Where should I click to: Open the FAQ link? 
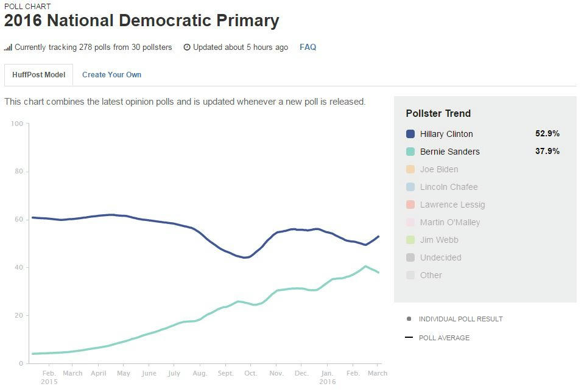coord(308,47)
